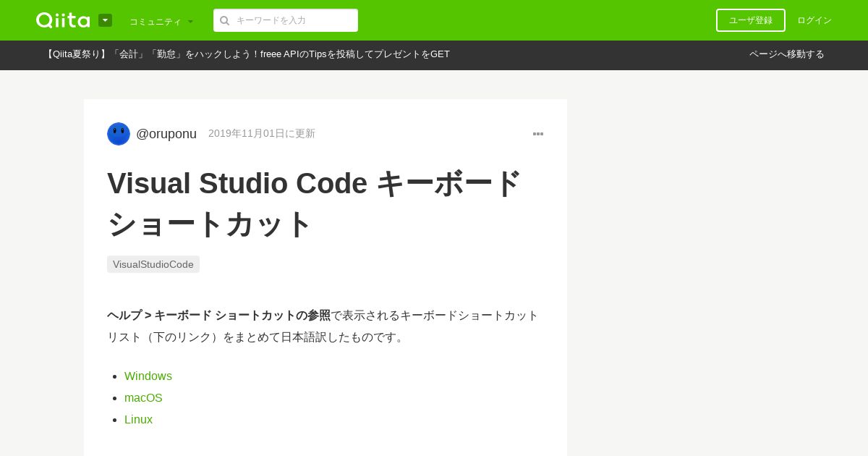Viewport: 868px width, 456px height.
Task: Click the ユーザ登録 button
Action: point(750,20)
